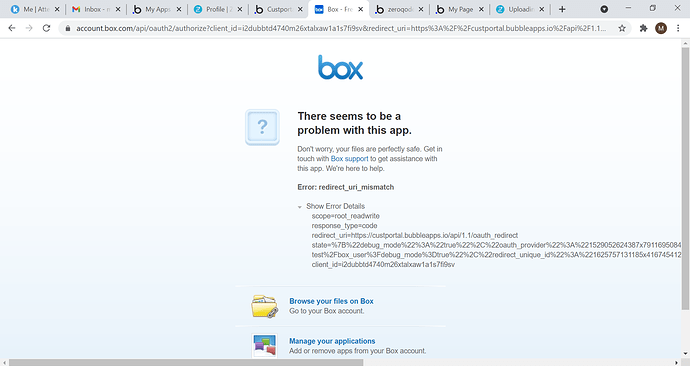Open the Box support link
The height and width of the screenshot is (366, 690).
(349, 159)
